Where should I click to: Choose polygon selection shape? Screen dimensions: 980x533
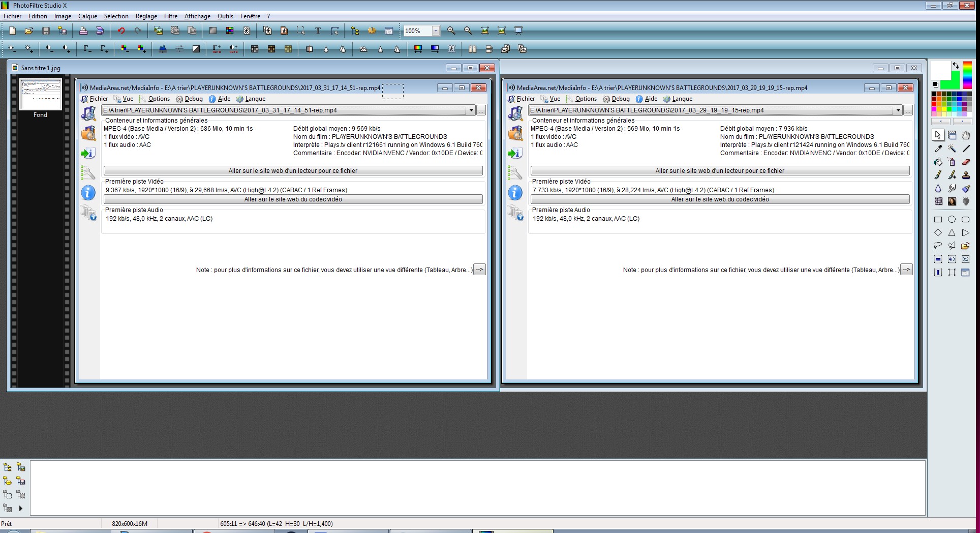tap(952, 246)
